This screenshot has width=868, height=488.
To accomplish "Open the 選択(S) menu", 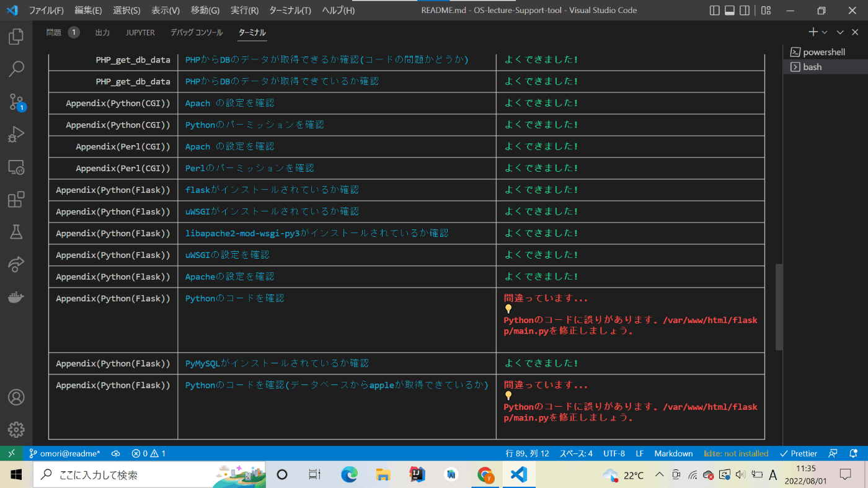I will pos(126,11).
